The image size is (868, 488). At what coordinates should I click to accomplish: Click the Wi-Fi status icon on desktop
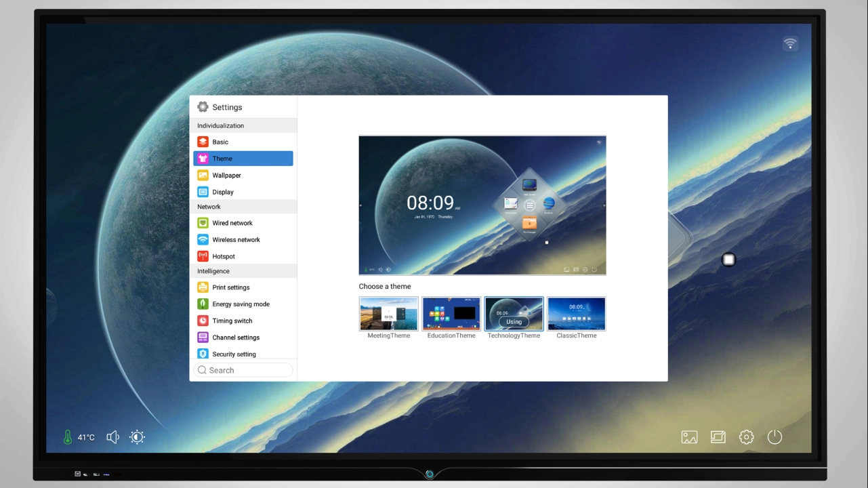tap(790, 43)
